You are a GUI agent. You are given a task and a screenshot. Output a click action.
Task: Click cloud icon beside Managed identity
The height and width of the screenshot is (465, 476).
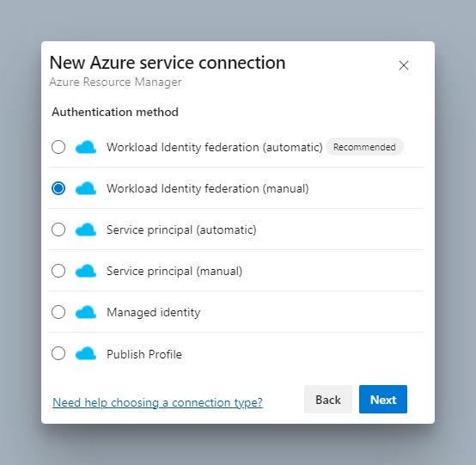86,313
